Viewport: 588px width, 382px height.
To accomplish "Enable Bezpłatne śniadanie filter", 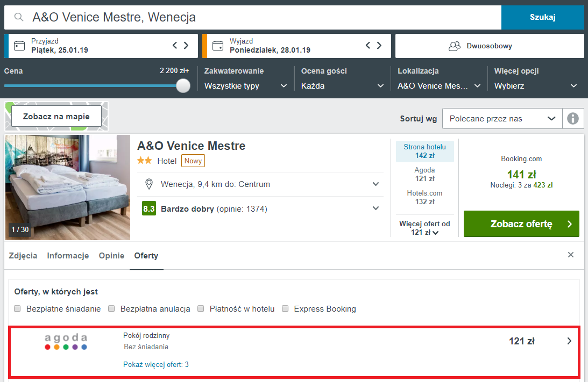I will 18,309.
